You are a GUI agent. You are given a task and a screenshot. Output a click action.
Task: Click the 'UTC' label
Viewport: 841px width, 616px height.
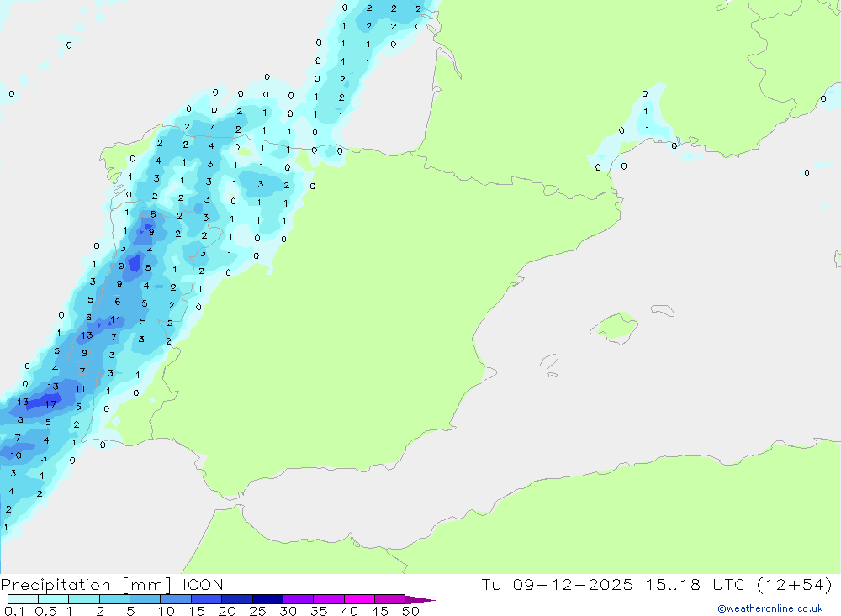[x=729, y=584]
